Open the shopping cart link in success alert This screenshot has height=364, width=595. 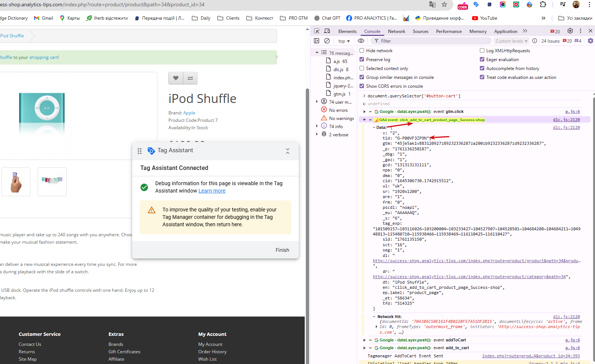coord(44,57)
